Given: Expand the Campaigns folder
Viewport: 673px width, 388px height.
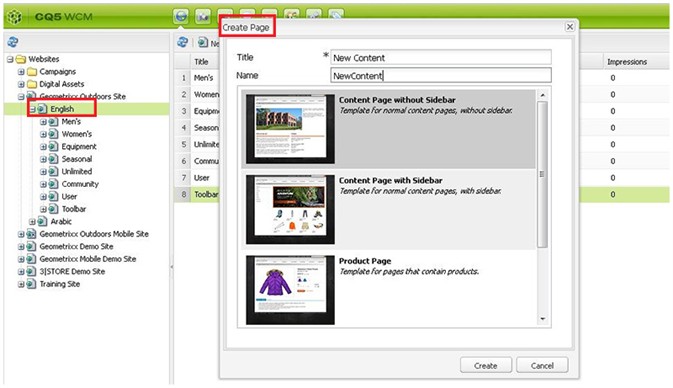Looking at the screenshot, I should [21, 72].
